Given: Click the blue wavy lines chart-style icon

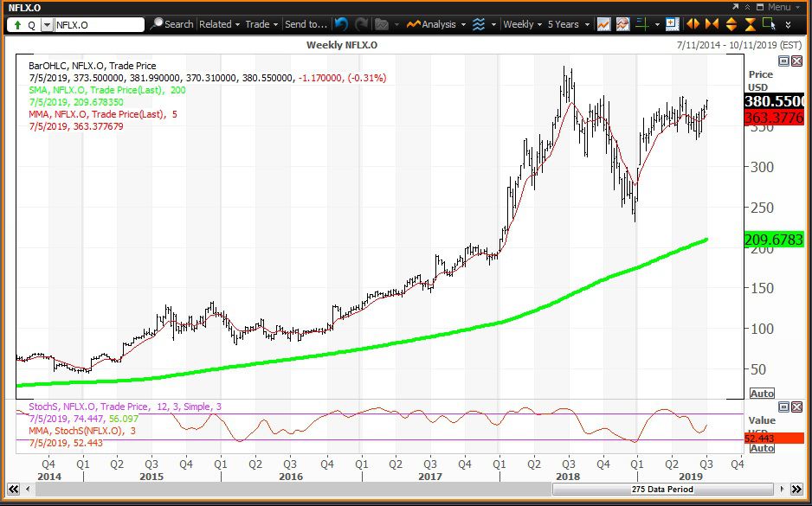Looking at the screenshot, I should 479,24.
